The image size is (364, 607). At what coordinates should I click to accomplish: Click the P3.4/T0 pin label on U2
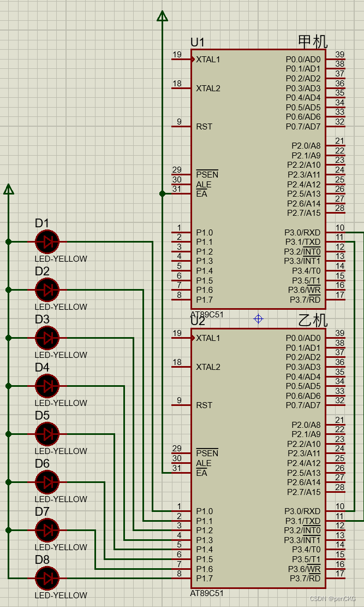306,550
